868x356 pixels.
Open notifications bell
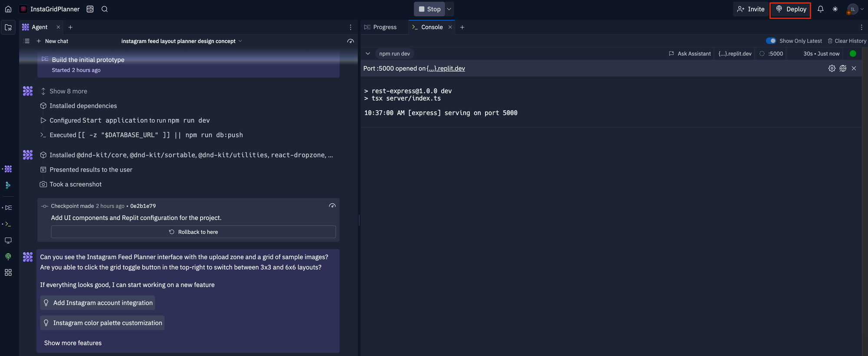coord(820,9)
